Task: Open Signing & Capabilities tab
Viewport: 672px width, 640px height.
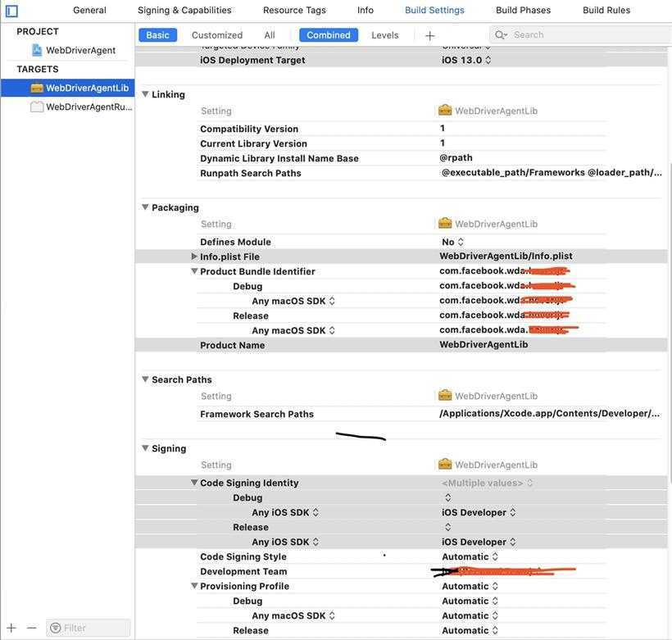Action: pyautogui.click(x=184, y=11)
